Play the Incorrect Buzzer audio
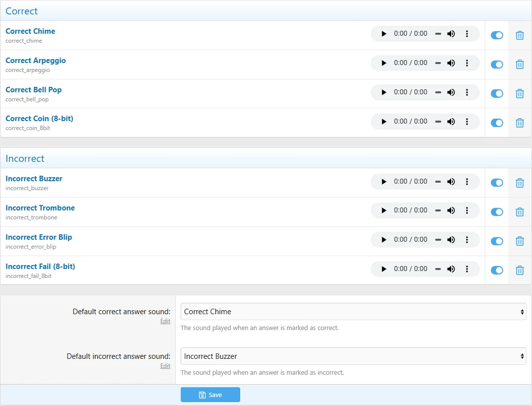Screen dimensions: 532x406 [x=384, y=182]
